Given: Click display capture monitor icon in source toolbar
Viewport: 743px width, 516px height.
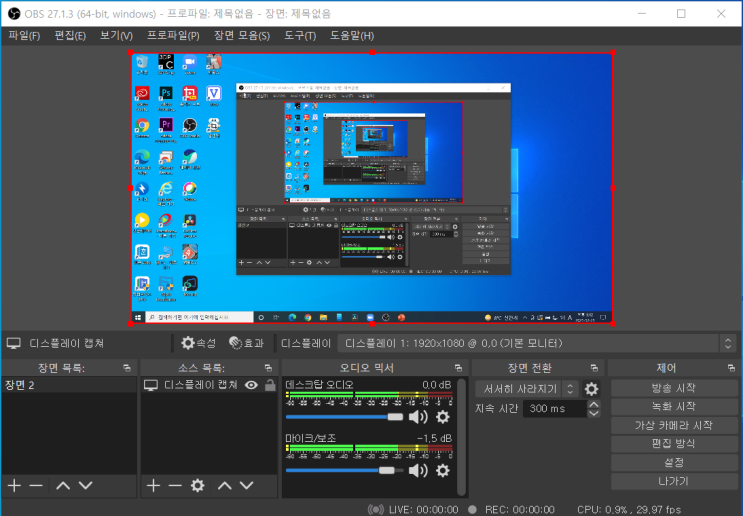Looking at the screenshot, I should tap(14, 344).
